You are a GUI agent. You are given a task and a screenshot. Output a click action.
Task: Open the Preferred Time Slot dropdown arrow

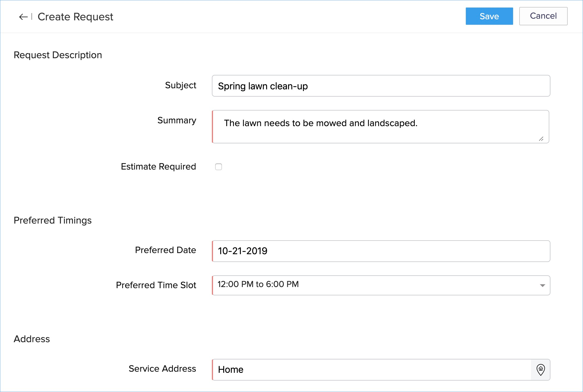coord(542,285)
